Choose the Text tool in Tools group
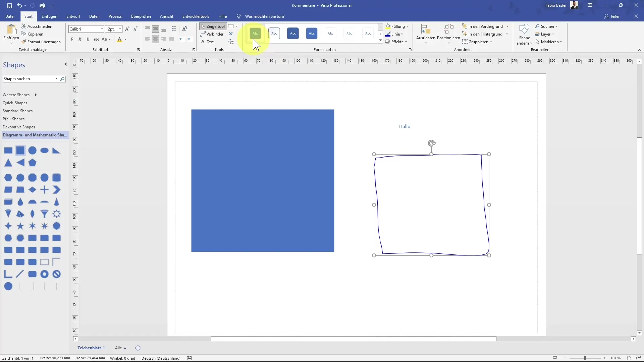Screen dimensions: 644x362 (x=207, y=42)
